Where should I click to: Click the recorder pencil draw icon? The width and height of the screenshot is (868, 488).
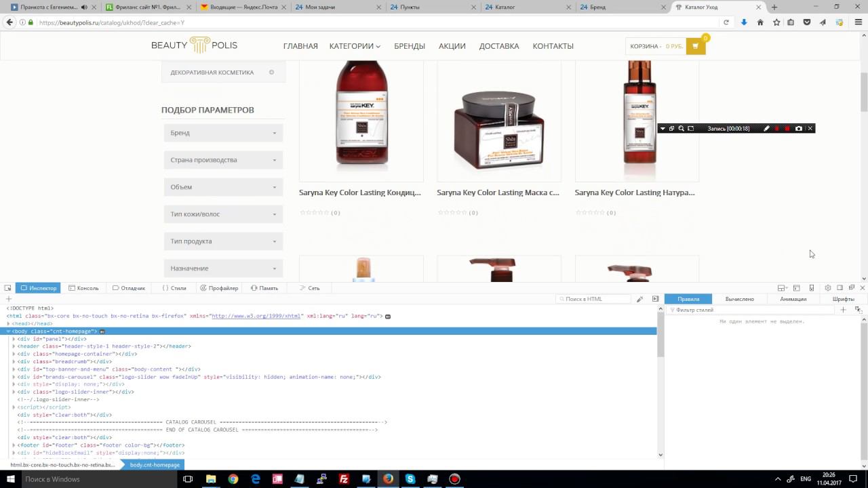click(x=766, y=129)
